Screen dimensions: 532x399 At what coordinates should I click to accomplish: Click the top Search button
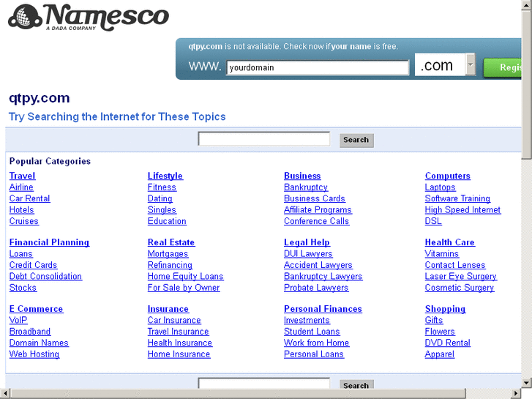356,140
